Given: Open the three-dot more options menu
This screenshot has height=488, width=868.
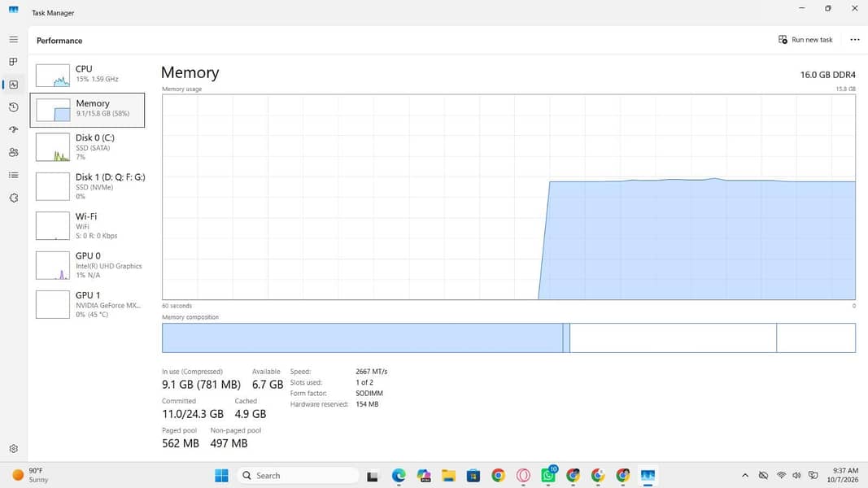Looking at the screenshot, I should coord(855,40).
